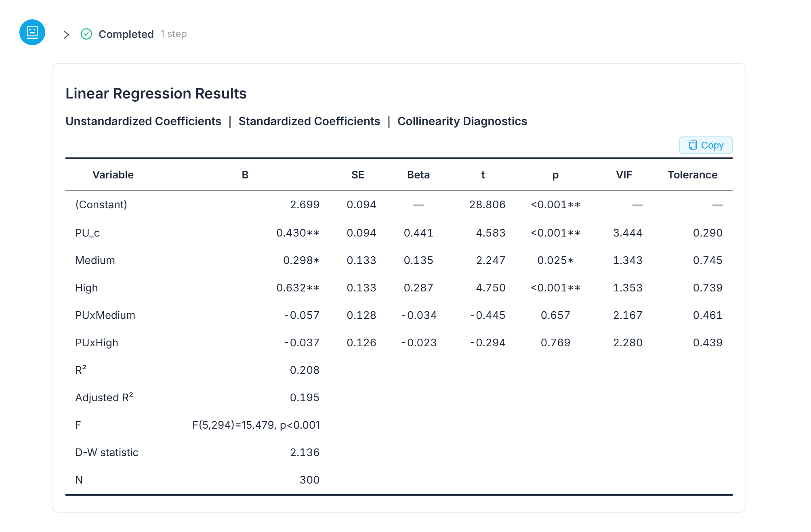Copy the regression table
The image size is (811, 532).
[x=706, y=145]
